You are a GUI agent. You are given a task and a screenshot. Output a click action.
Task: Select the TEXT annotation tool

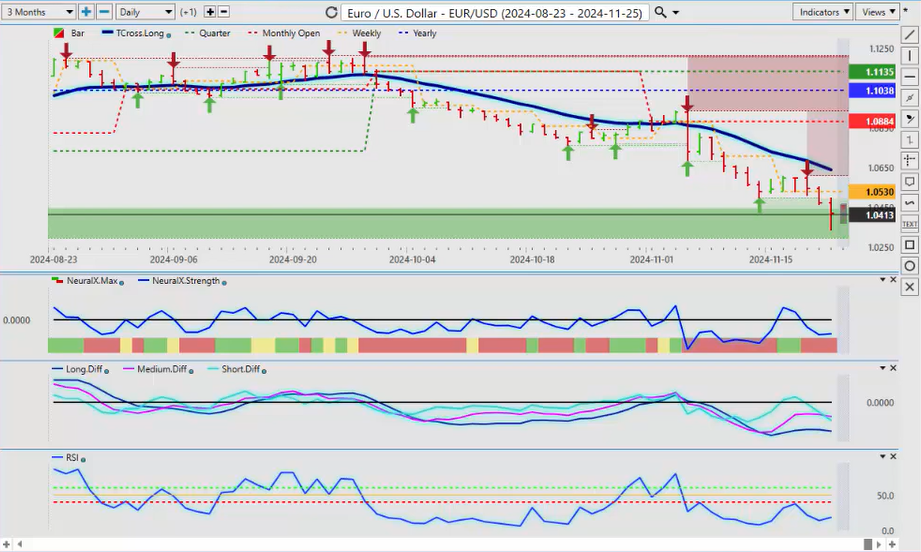(910, 224)
